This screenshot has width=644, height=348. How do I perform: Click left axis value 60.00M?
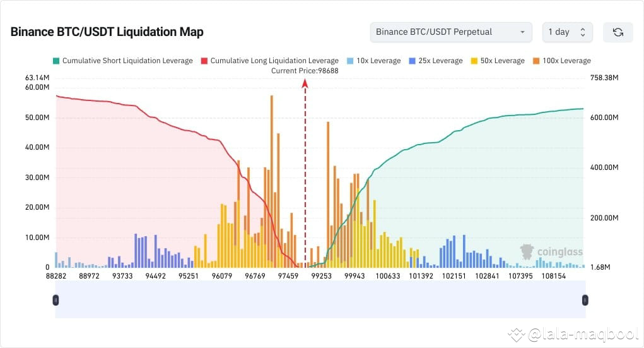(x=37, y=87)
